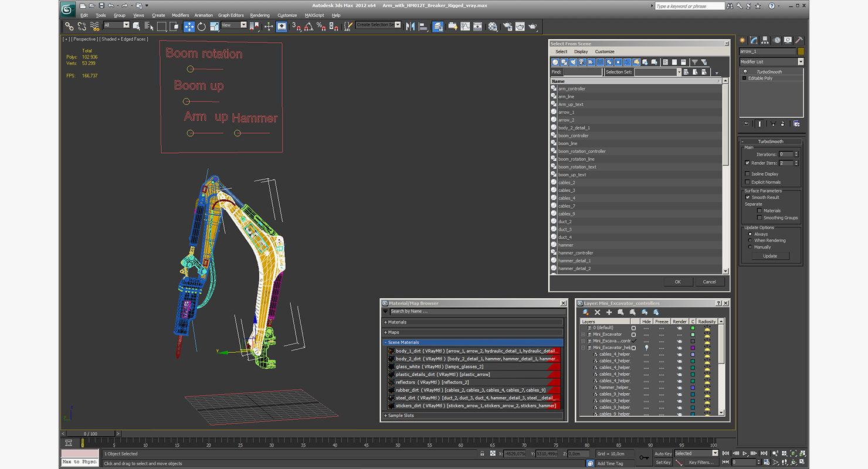Enable the Explicit Normals checkbox
Image resolution: width=868 pixels, height=469 pixels.
[x=747, y=182]
